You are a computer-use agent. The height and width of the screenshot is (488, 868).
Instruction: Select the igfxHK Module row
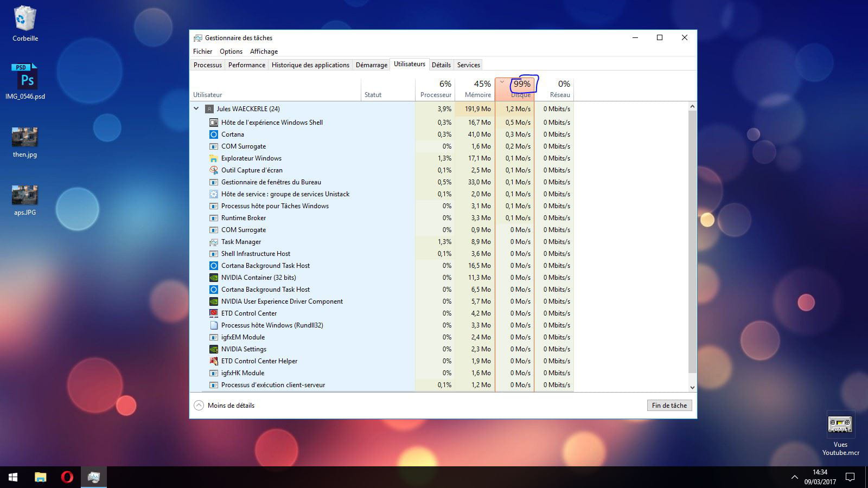coord(381,373)
